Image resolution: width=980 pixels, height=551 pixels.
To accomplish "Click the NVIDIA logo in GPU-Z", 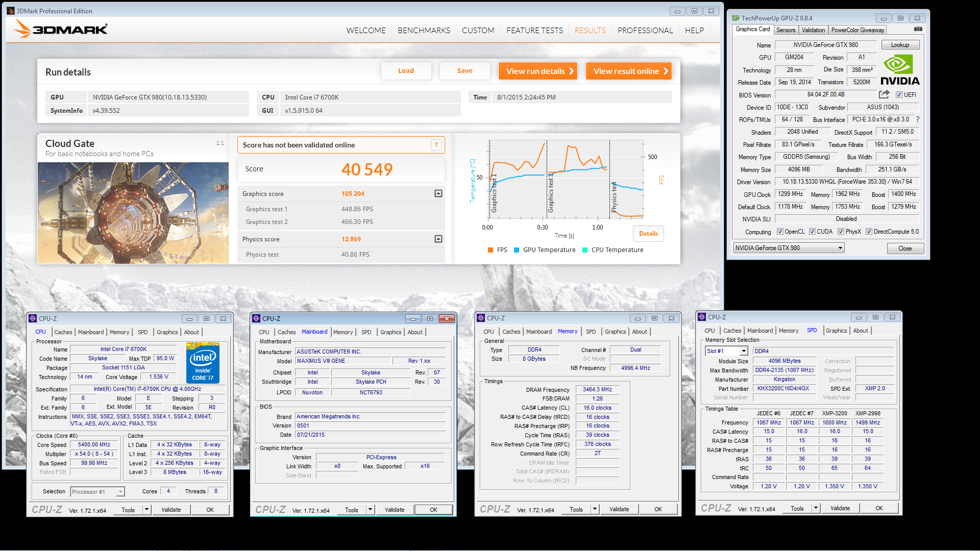I will pos(900,70).
